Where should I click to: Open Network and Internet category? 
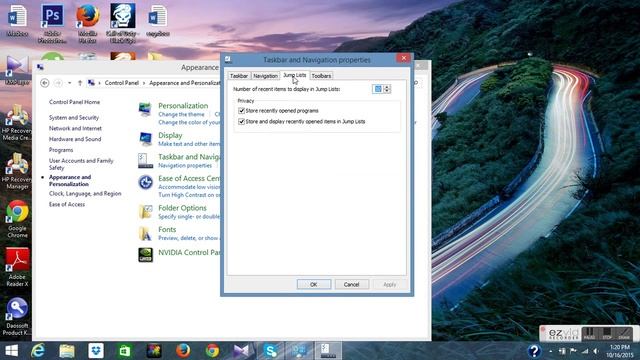click(75, 128)
